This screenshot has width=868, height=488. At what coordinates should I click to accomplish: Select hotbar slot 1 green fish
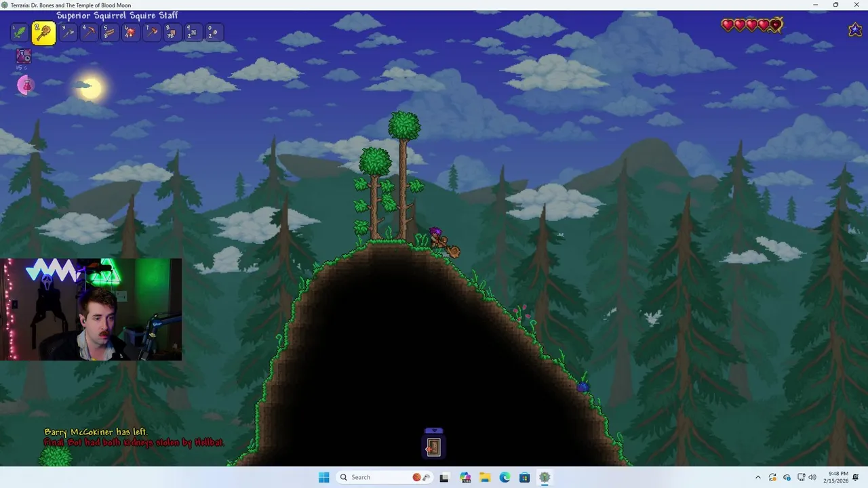(20, 32)
